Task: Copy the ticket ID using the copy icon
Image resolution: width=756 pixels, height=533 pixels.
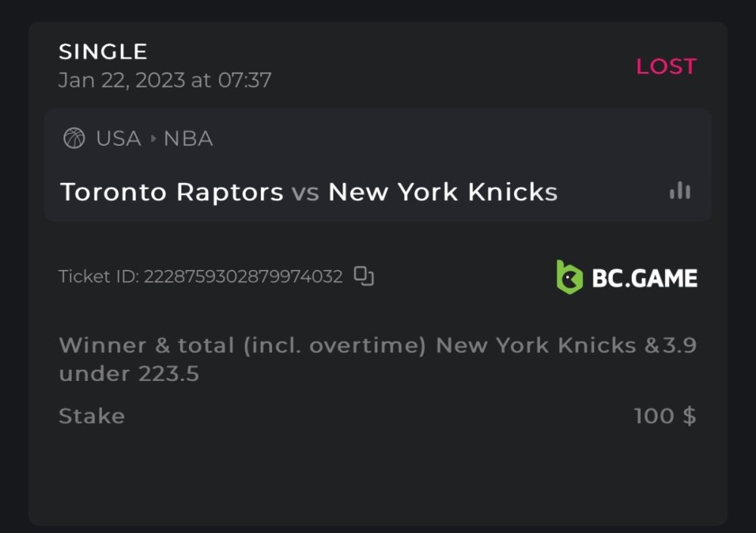Action: click(364, 277)
